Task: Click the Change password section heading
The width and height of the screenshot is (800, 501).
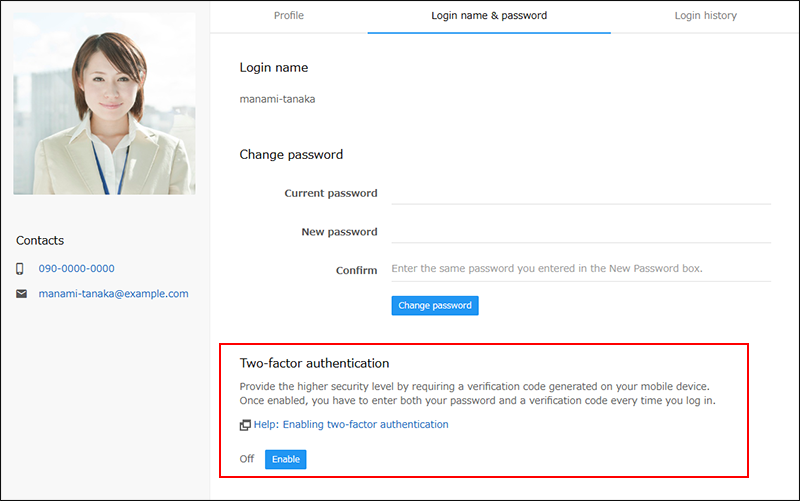Action: coord(291,155)
